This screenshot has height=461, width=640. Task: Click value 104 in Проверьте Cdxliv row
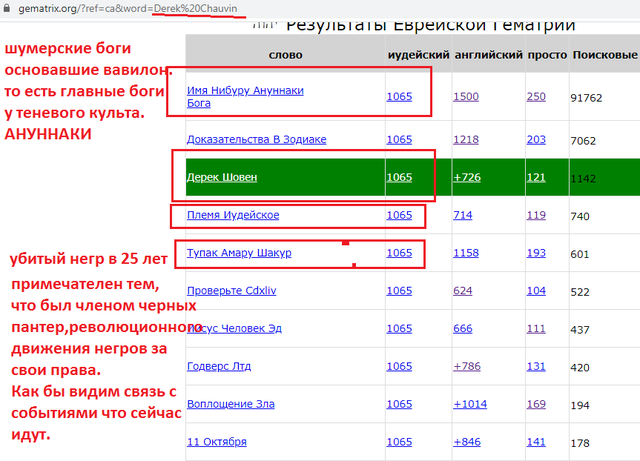pyautogui.click(x=536, y=290)
